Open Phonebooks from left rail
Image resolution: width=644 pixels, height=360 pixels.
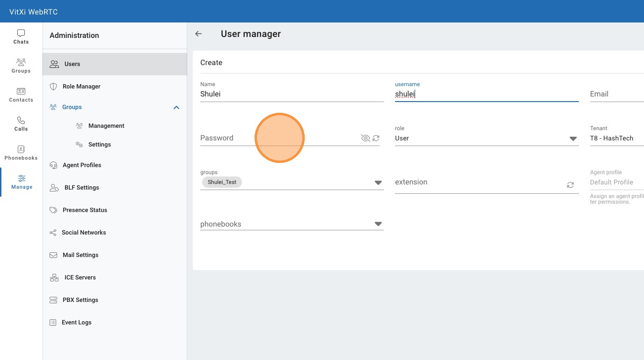[x=21, y=153]
